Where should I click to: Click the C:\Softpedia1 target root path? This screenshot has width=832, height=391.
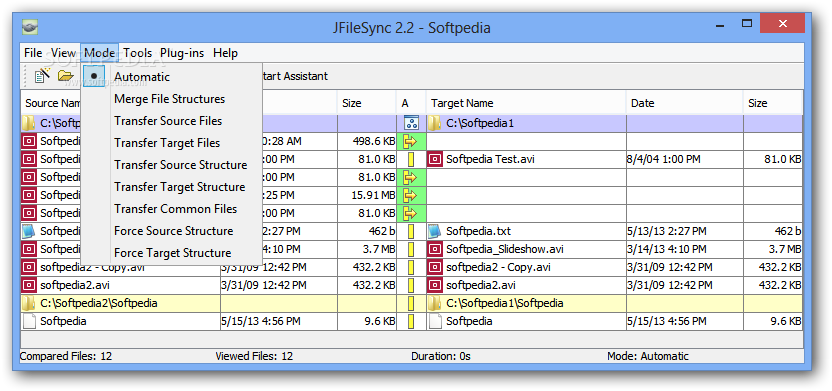[480, 124]
